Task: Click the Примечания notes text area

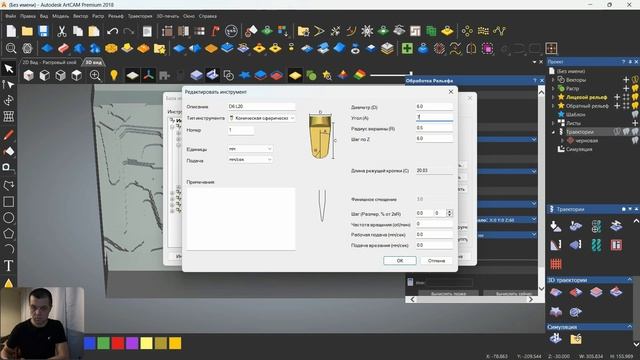Action: (241, 218)
